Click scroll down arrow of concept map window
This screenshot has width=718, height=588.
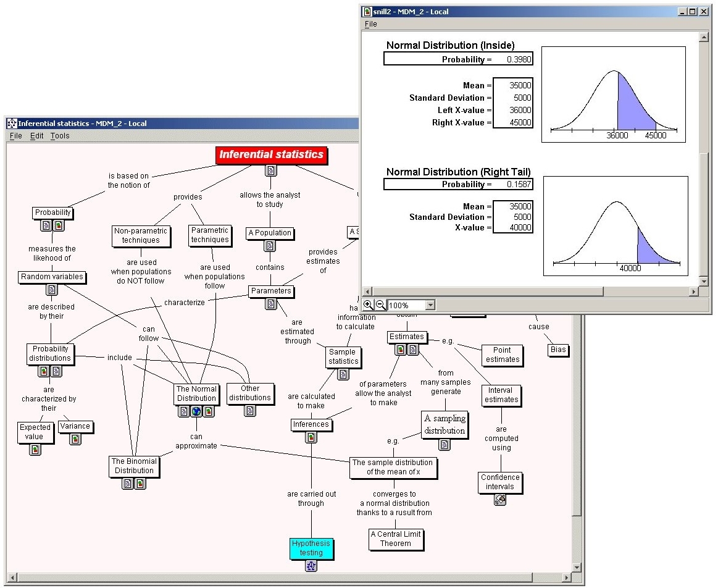[577, 568]
